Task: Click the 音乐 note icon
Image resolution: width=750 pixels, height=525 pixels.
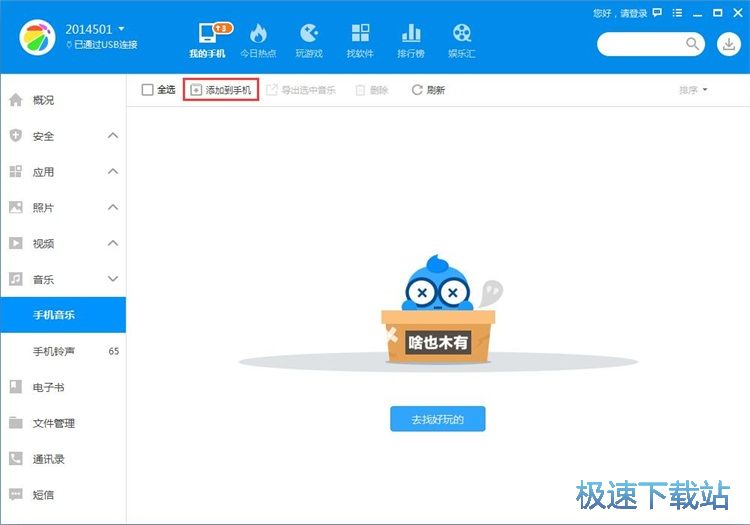Action: [16, 279]
